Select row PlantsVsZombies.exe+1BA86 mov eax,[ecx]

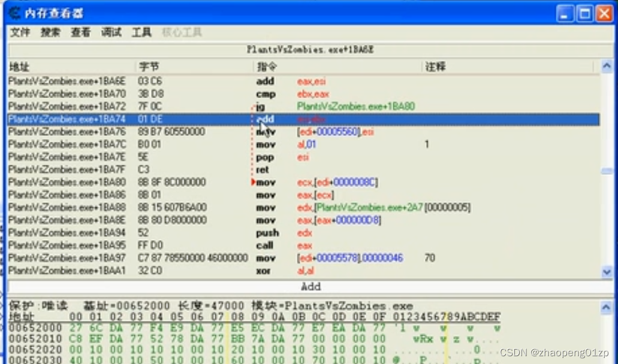(303, 195)
